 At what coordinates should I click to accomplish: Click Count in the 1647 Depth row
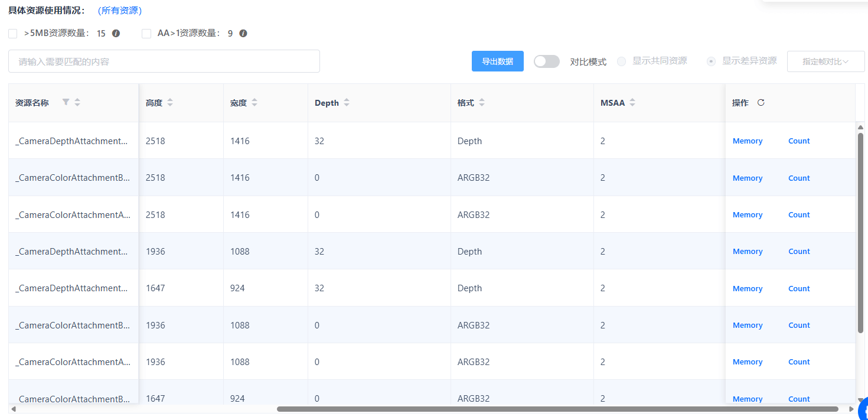[799, 289]
